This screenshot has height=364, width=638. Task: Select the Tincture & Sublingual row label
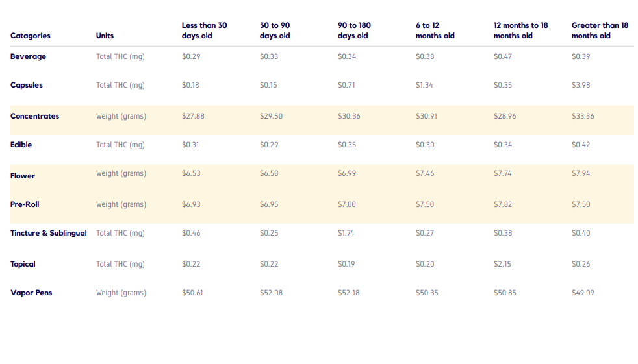(x=48, y=233)
